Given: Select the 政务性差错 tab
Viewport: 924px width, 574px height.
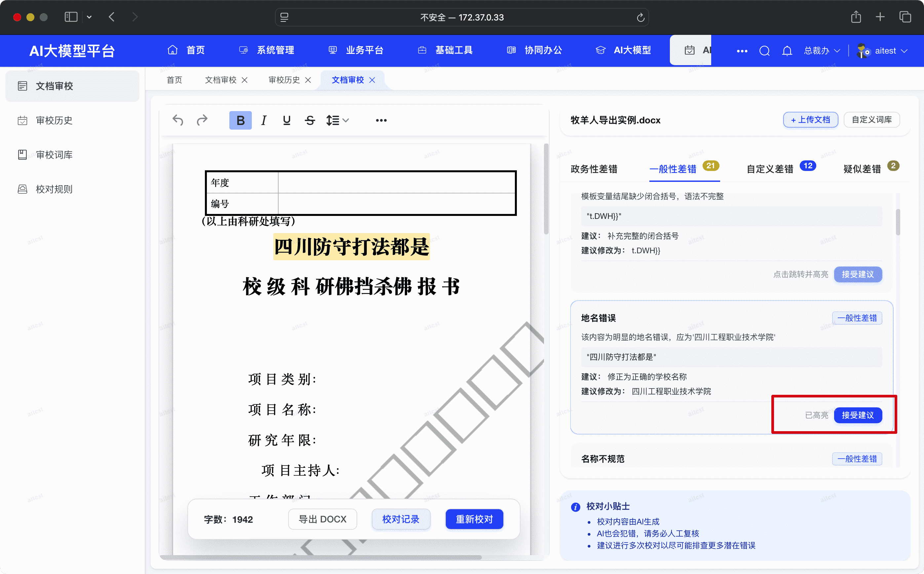Looking at the screenshot, I should point(594,169).
